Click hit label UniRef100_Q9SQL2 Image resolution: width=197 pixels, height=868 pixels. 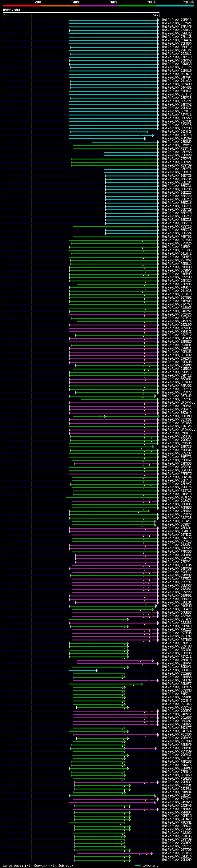click(x=177, y=54)
